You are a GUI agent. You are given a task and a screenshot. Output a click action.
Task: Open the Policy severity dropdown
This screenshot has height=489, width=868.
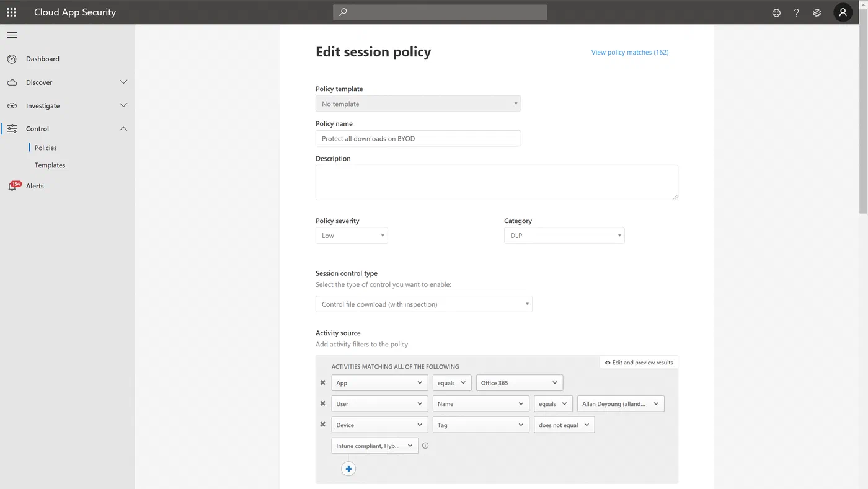coord(352,236)
